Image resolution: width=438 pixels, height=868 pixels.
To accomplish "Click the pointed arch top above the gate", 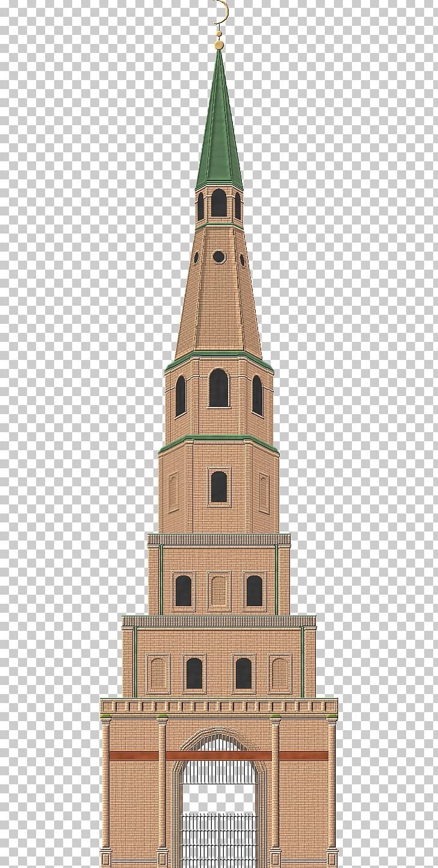I will coord(218,737).
